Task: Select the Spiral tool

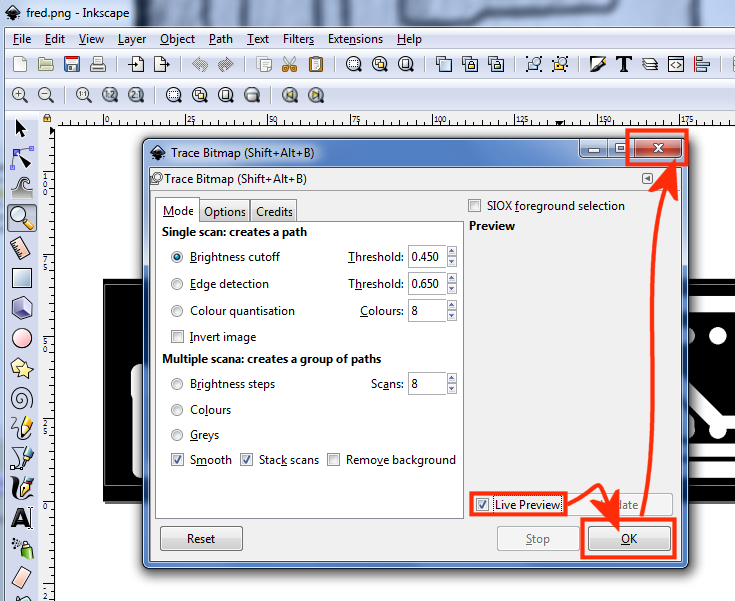Action: 22,398
